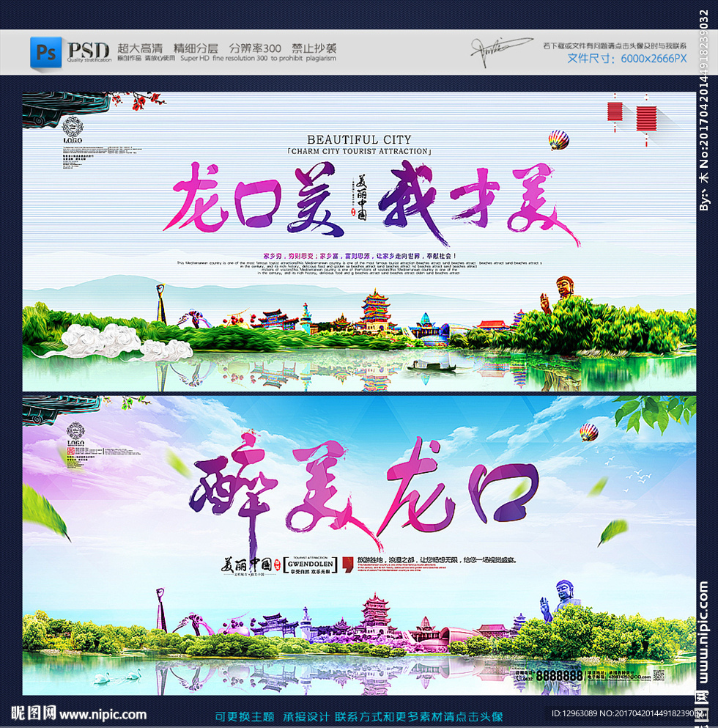Click the '禁止抄袭' header text

click(314, 48)
